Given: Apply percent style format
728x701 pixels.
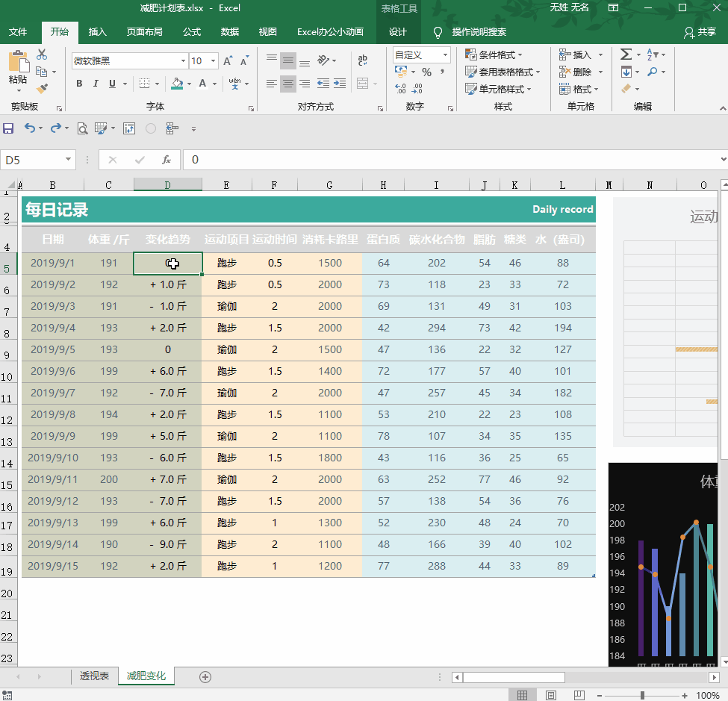Looking at the screenshot, I should click(426, 72).
